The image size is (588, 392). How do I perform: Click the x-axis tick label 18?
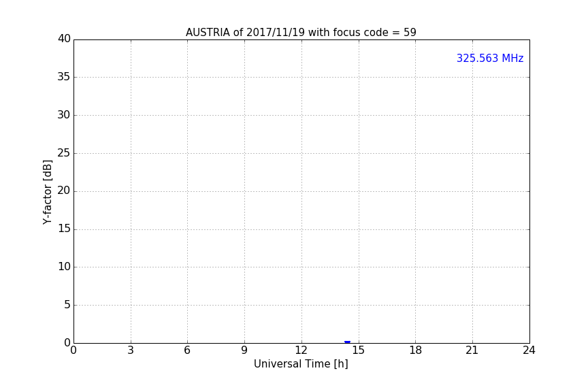(x=416, y=350)
